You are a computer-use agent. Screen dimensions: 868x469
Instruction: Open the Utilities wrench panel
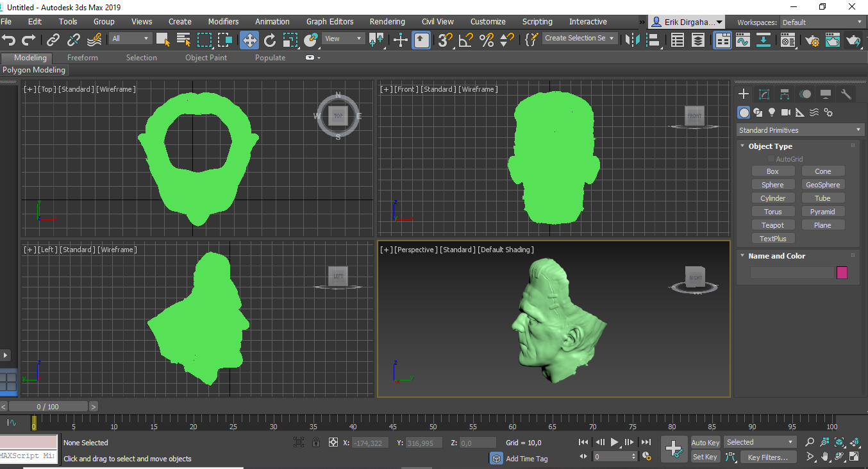[846, 94]
